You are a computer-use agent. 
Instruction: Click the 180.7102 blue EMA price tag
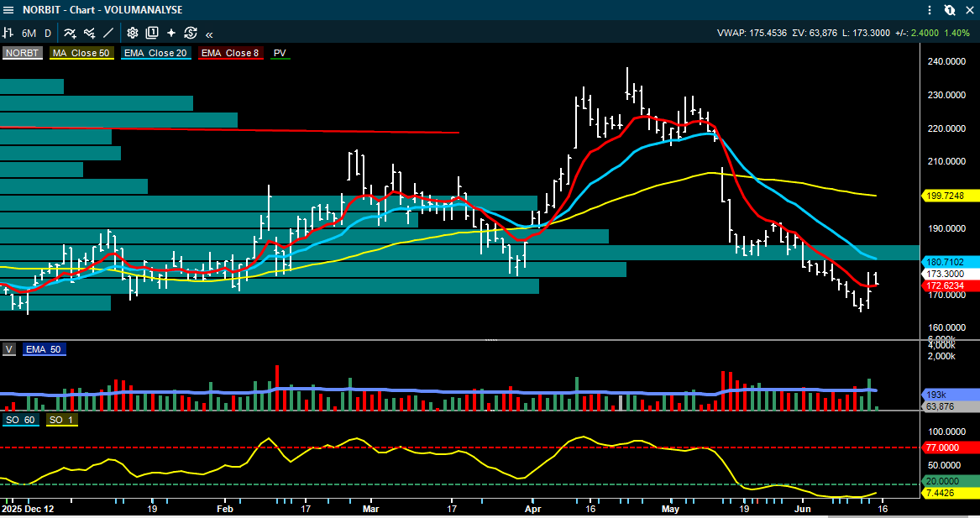(x=950, y=262)
